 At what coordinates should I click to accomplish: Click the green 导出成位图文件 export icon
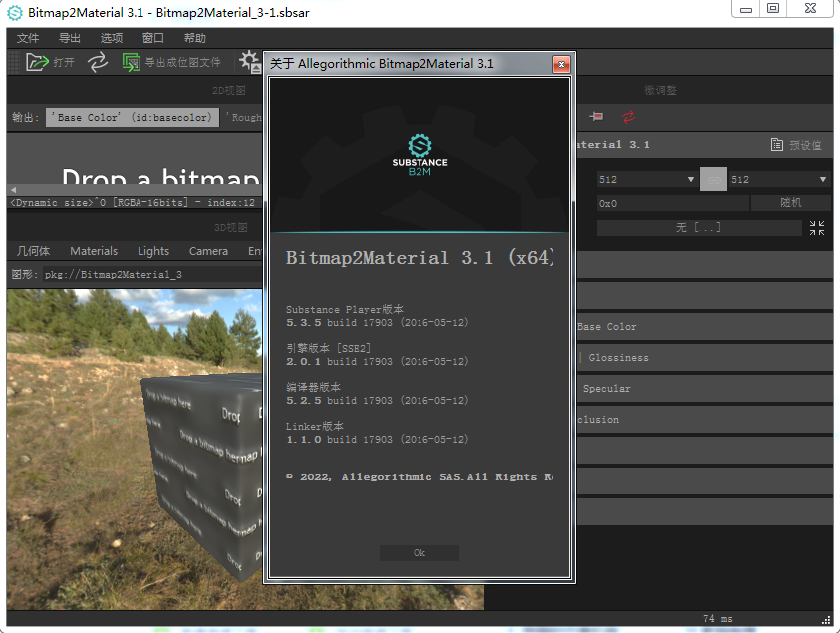[x=131, y=62]
